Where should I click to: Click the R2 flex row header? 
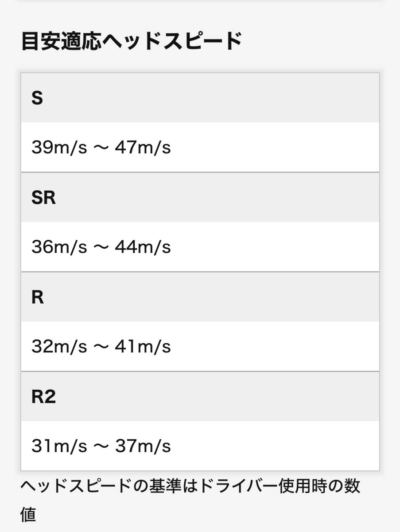click(x=43, y=397)
